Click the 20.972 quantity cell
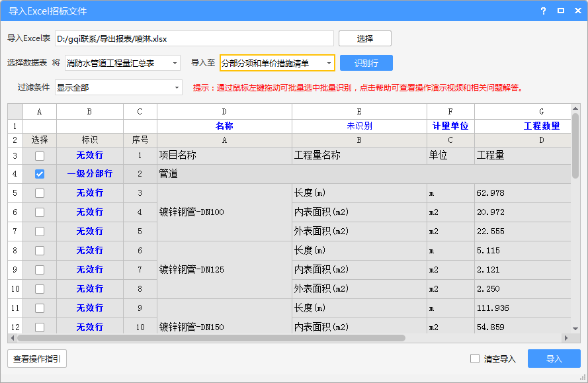The width and height of the screenshot is (588, 383). click(x=523, y=212)
